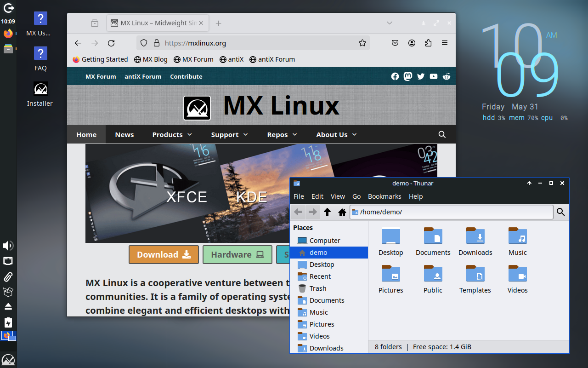The height and width of the screenshot is (368, 588).
Task: Click the eject panel icon
Action: pos(8,306)
